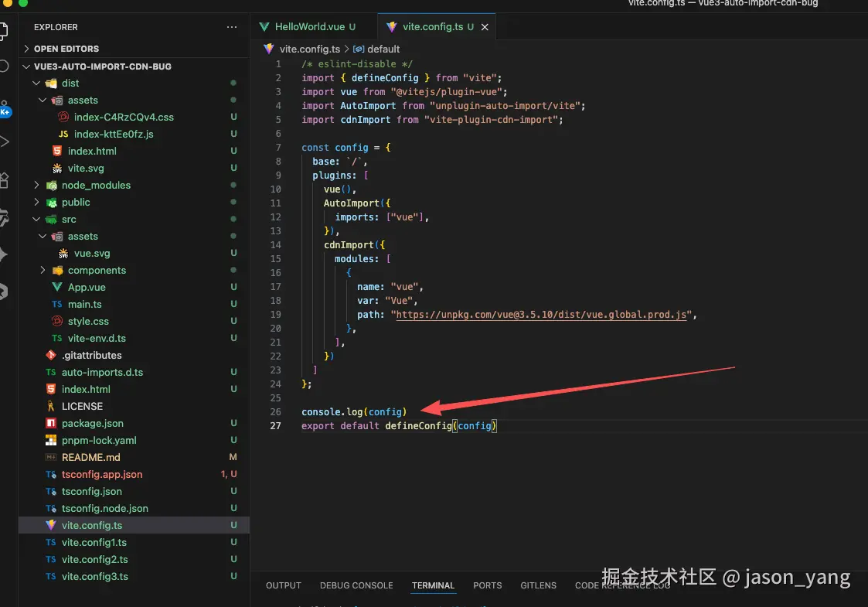Click the node_modules folder icon
The height and width of the screenshot is (607, 868).
tap(52, 186)
